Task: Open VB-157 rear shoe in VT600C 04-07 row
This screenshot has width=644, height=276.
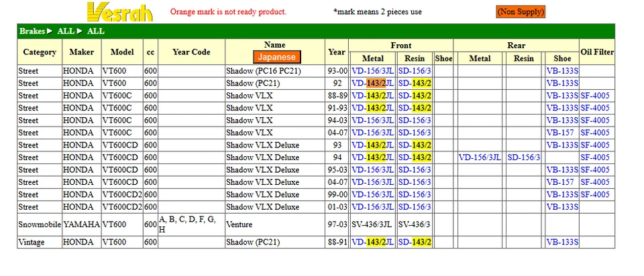Action: (x=559, y=133)
